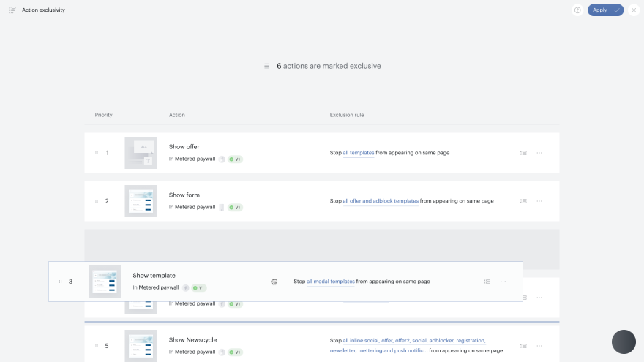Click the 'all templates' exclusion link

359,153
